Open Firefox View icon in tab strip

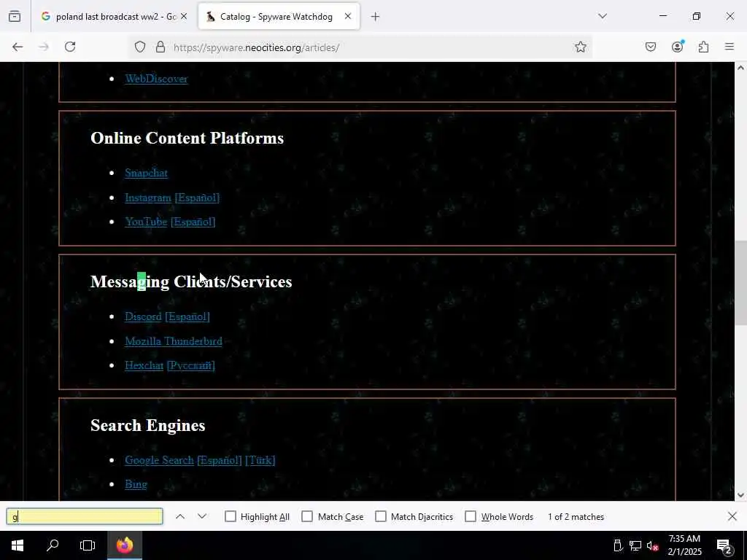[15, 17]
